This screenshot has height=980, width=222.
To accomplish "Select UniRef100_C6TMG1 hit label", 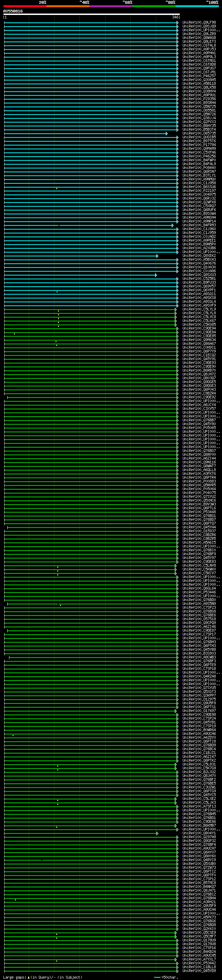I will (x=199, y=60).
